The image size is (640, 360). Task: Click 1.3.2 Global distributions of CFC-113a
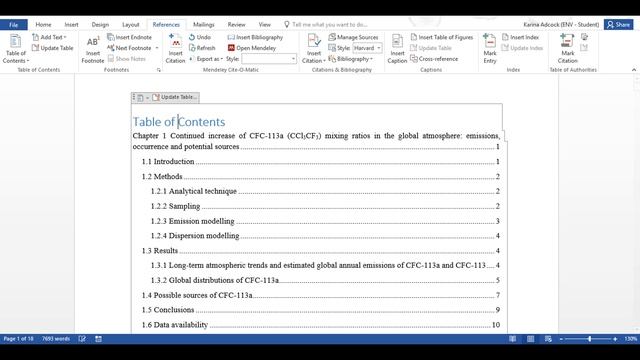coord(325,280)
